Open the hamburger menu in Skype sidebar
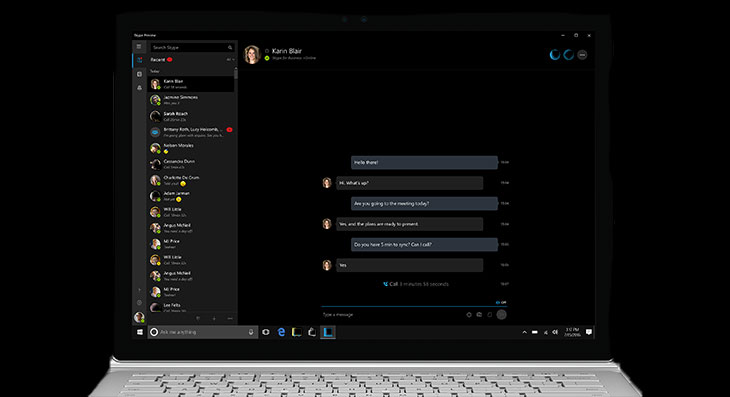730x397 pixels. (x=139, y=47)
